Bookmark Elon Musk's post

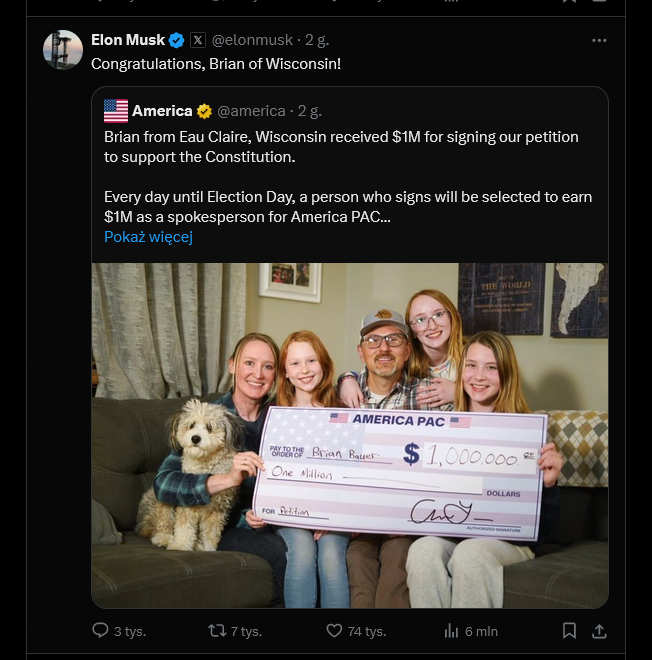pos(569,631)
